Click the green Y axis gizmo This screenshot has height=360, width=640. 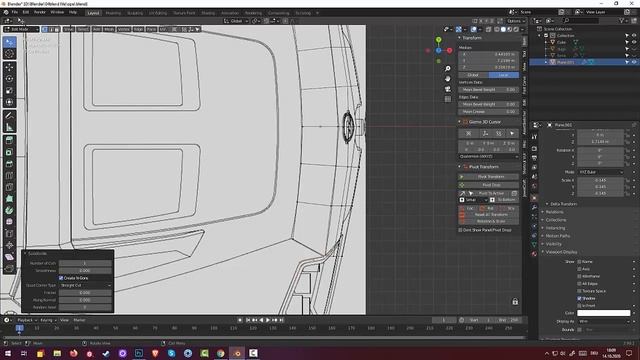coord(438,40)
